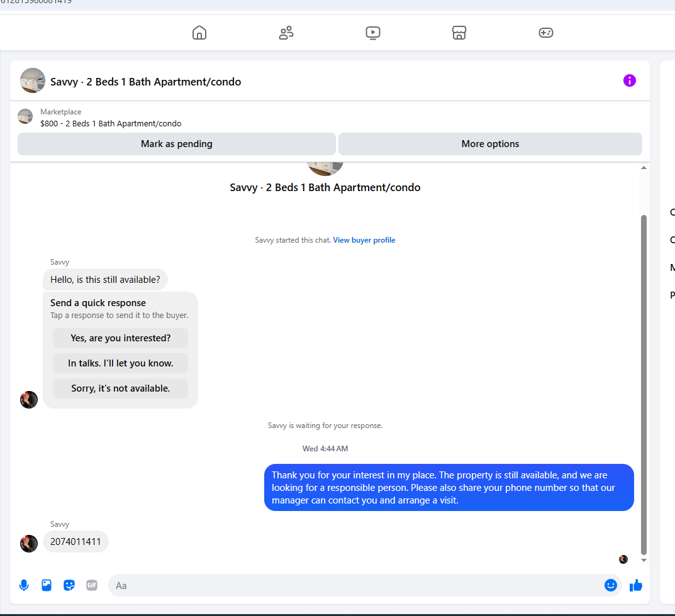Click the listing thumbnail in chat header
This screenshot has height=616, width=675.
coord(33,80)
